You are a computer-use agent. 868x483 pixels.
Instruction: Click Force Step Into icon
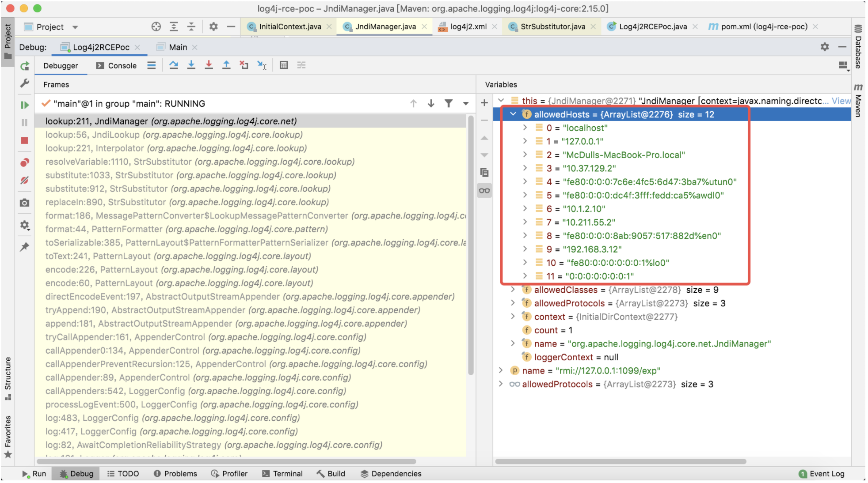(209, 65)
